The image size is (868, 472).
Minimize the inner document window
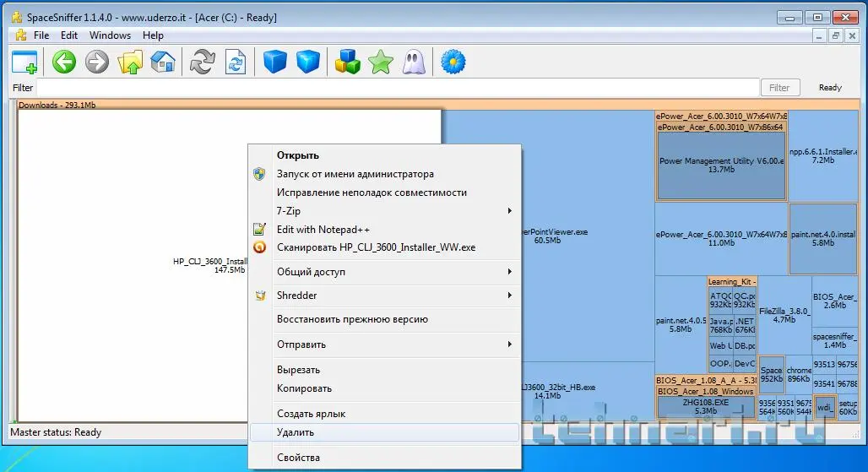click(819, 35)
